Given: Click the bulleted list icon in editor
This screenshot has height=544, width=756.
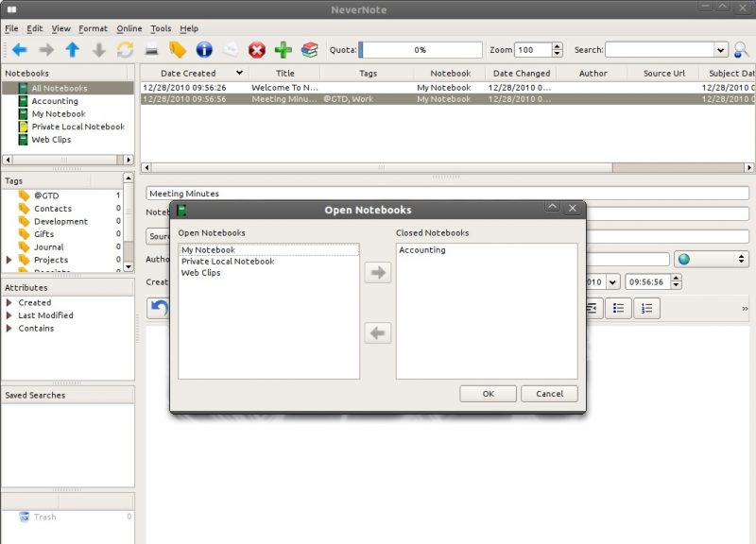Looking at the screenshot, I should 618,309.
